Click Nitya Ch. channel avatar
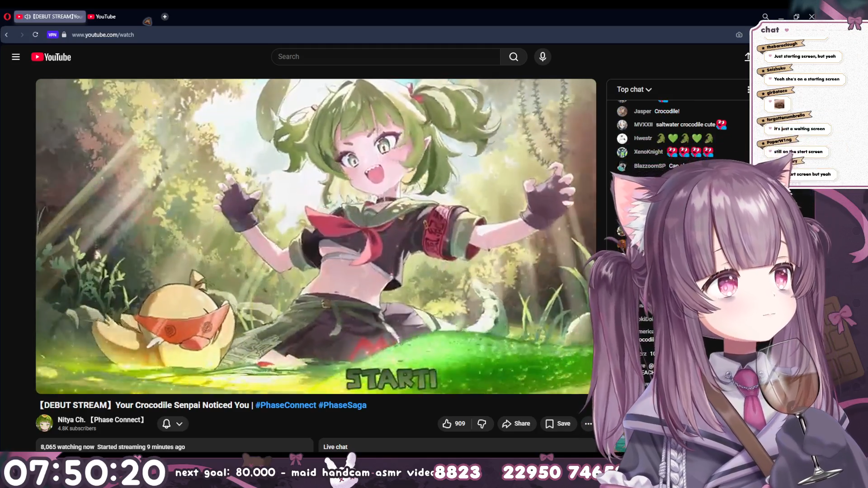 point(44,423)
